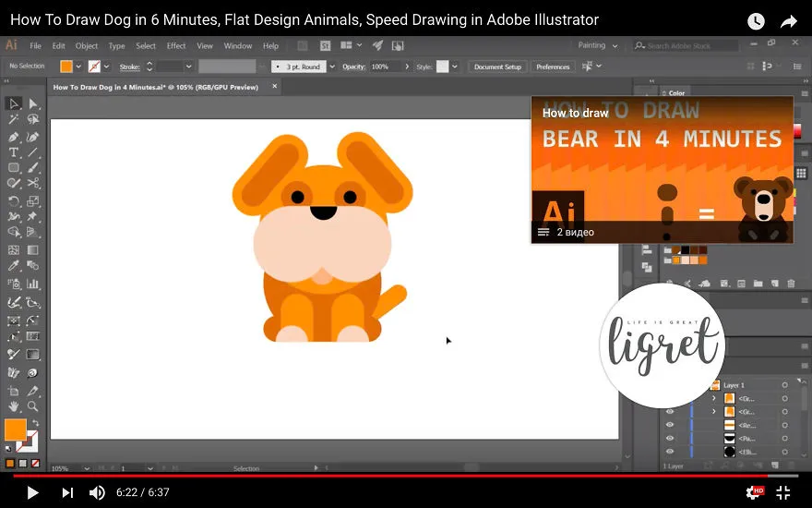Open the Painting workspace dropdown
This screenshot has height=508, width=812.
coord(598,45)
